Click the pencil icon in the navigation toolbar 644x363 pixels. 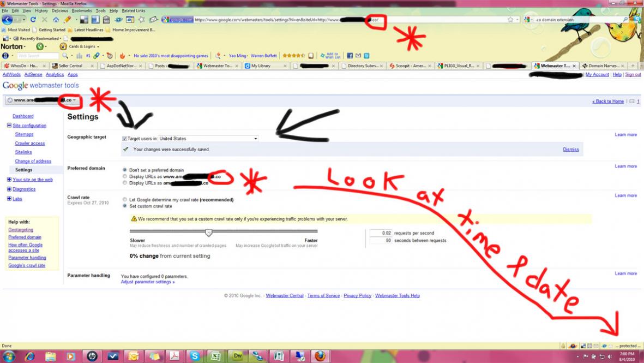68,19
